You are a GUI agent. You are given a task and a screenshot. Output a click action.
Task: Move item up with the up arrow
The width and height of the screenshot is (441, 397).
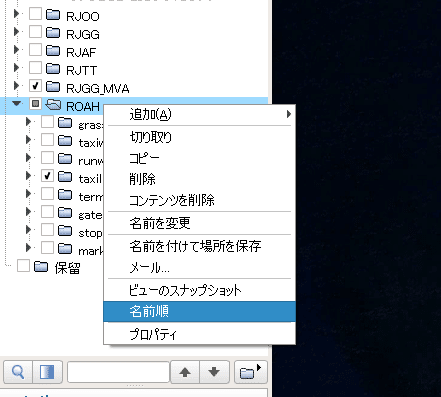tap(185, 372)
